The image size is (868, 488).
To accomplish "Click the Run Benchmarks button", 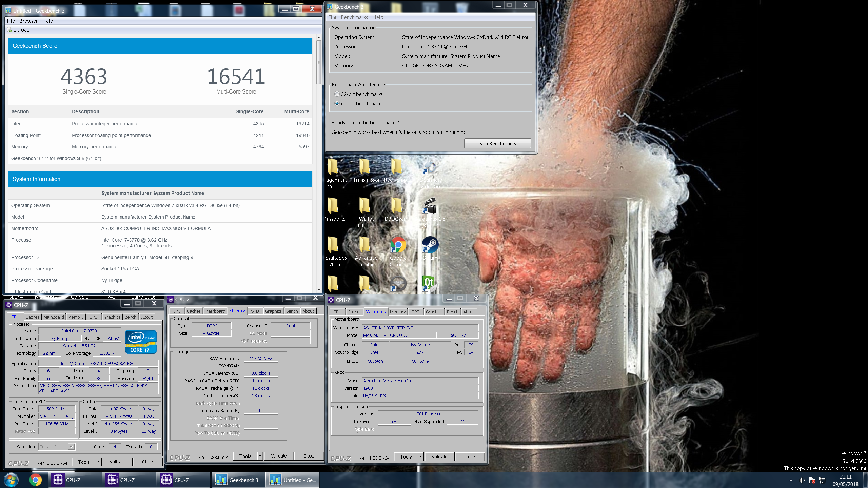I will 497,143.
